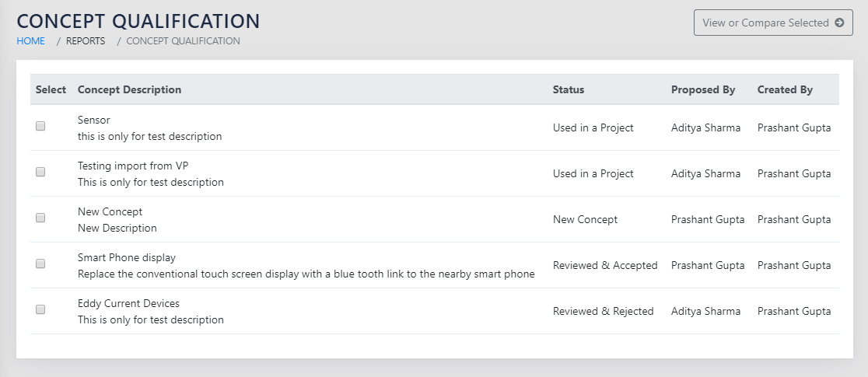Image resolution: width=868 pixels, height=377 pixels.
Task: Click Smart Phone display concept title
Action: coord(127,257)
